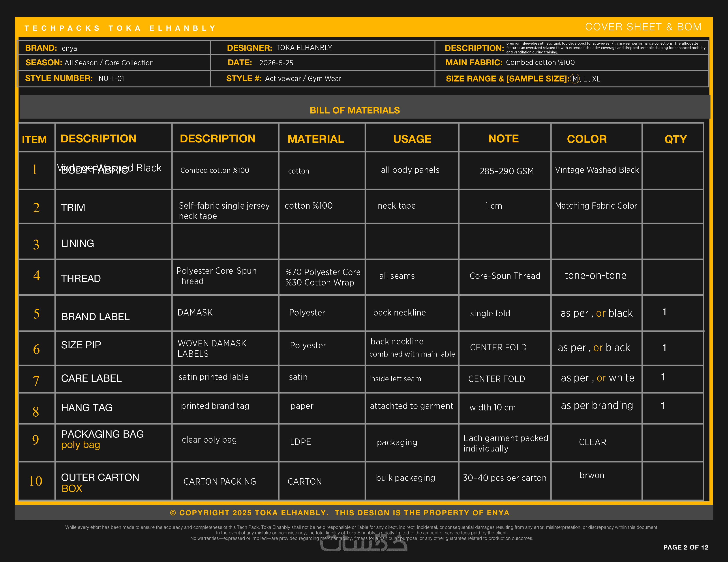
Task: Click the 'PACKAGING BAG' row label
Action: pyautogui.click(x=102, y=434)
